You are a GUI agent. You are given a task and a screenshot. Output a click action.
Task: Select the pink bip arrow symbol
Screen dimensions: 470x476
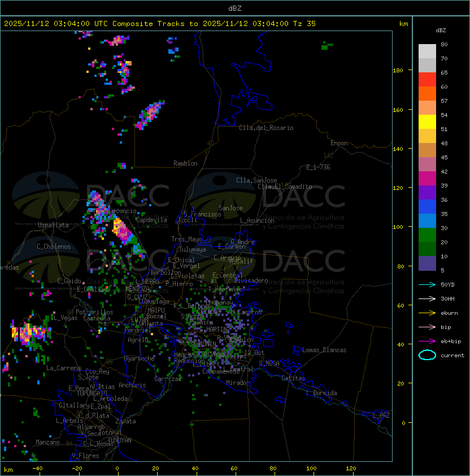point(427,327)
